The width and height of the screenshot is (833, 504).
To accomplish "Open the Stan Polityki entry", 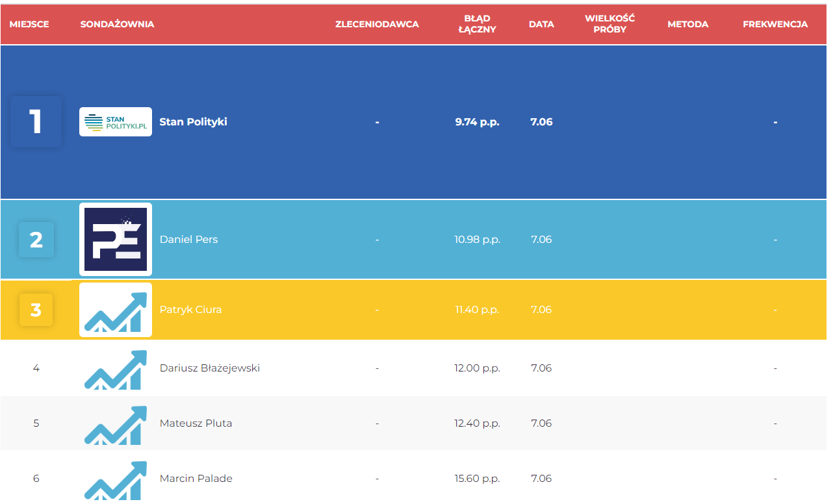I will click(194, 121).
